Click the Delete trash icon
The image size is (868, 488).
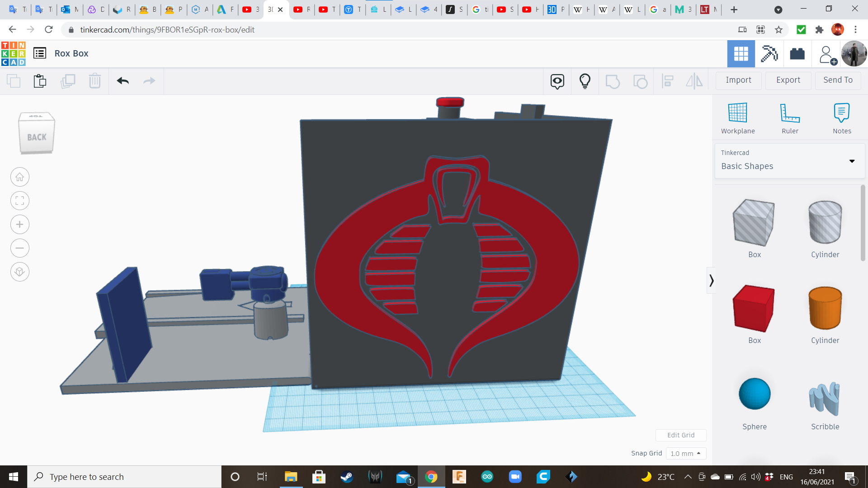coord(95,81)
